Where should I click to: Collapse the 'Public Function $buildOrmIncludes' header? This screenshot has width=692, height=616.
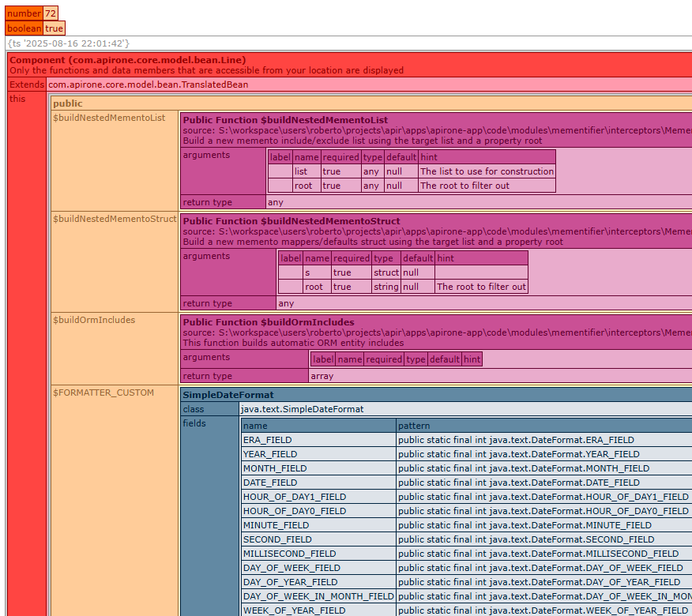coord(268,322)
